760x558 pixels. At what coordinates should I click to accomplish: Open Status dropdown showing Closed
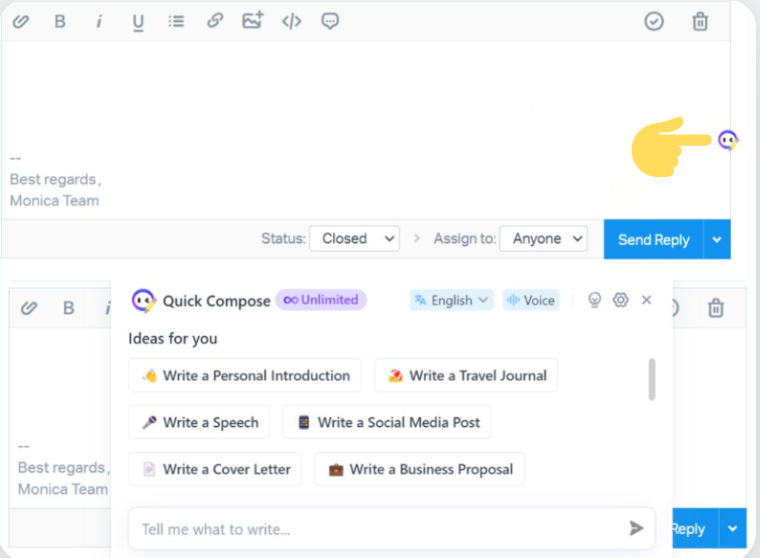tap(354, 239)
